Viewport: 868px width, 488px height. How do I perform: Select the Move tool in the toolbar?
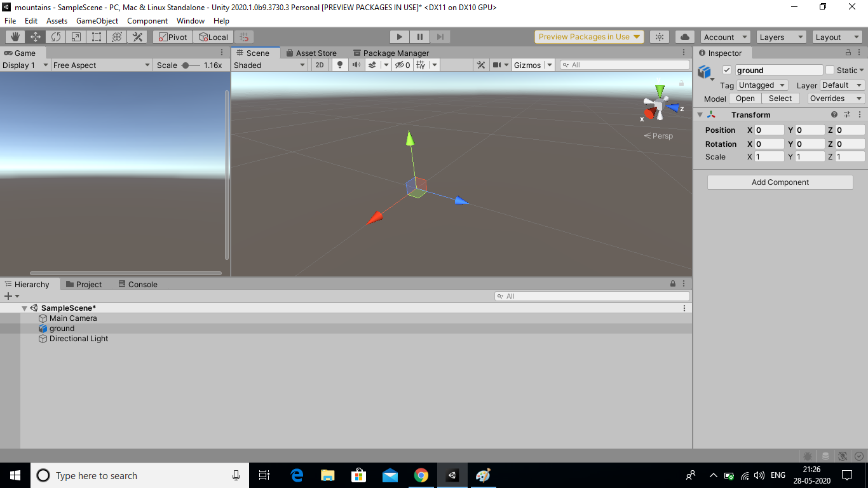click(x=36, y=37)
